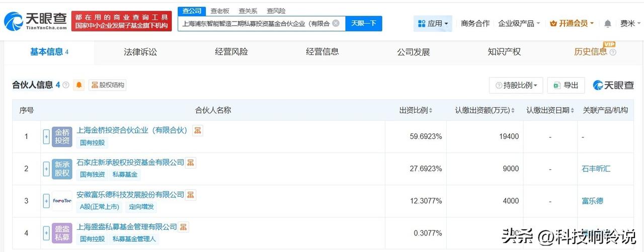This screenshot has width=644, height=252.
Task: Open the 商务合作 link
Action: click(x=475, y=24)
